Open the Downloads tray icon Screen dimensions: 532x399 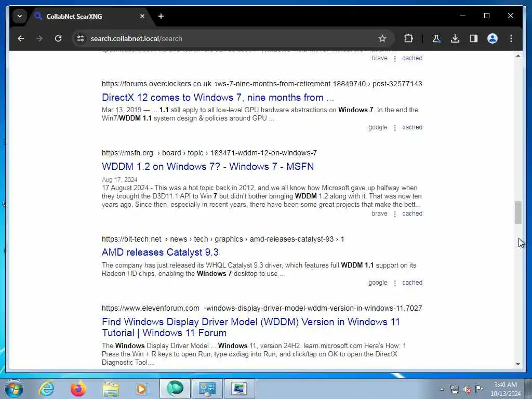[x=455, y=38]
